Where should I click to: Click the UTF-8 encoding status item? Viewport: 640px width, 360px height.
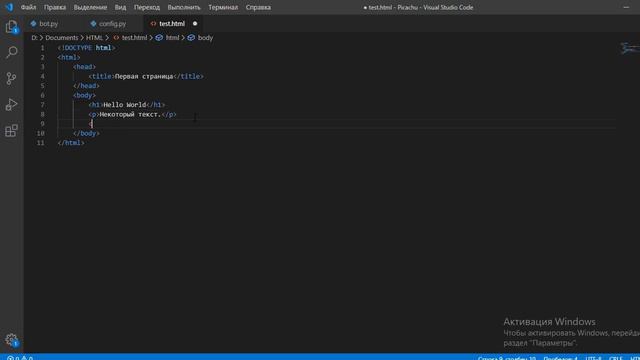pos(593,358)
